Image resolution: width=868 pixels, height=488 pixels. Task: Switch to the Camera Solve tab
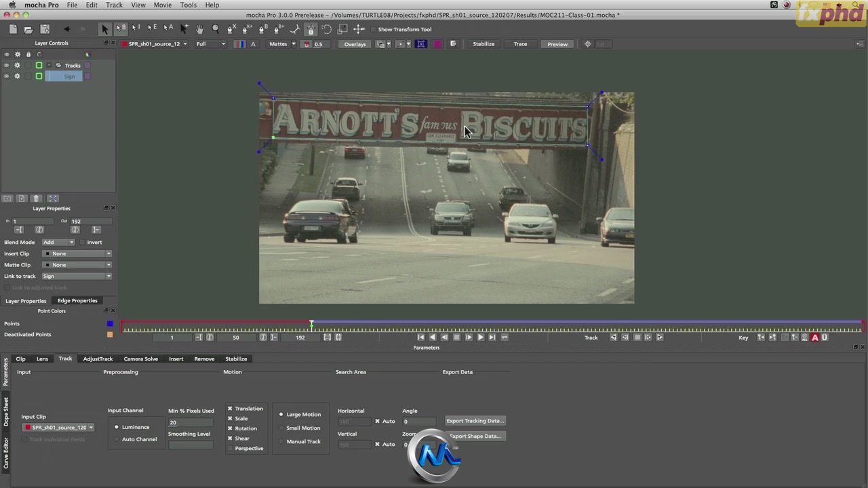point(140,359)
